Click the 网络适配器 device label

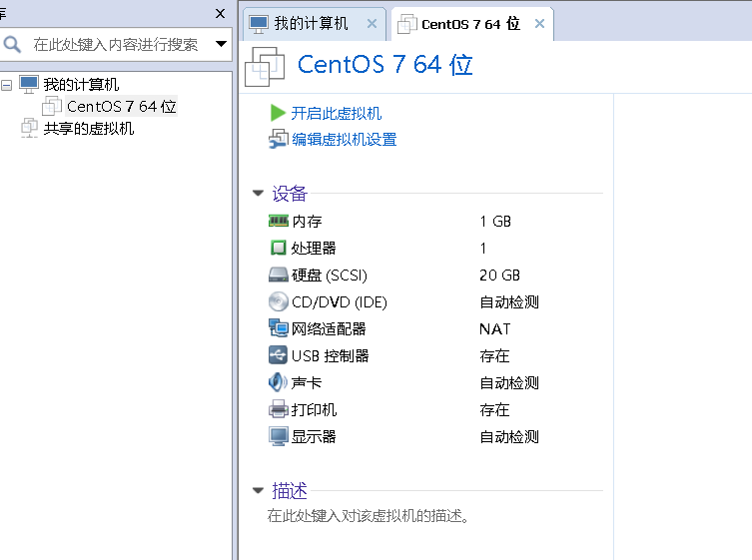pyautogui.click(x=329, y=328)
